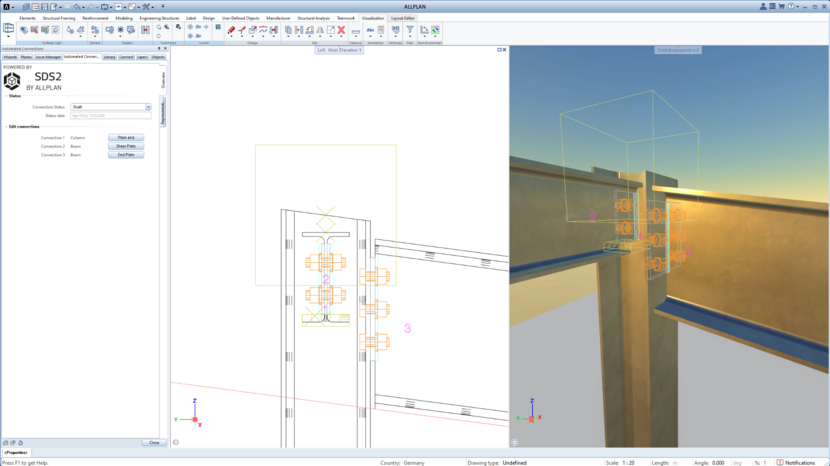The width and height of the screenshot is (830, 466).
Task: Collapse the Edit connections section
Action: click(x=5, y=126)
